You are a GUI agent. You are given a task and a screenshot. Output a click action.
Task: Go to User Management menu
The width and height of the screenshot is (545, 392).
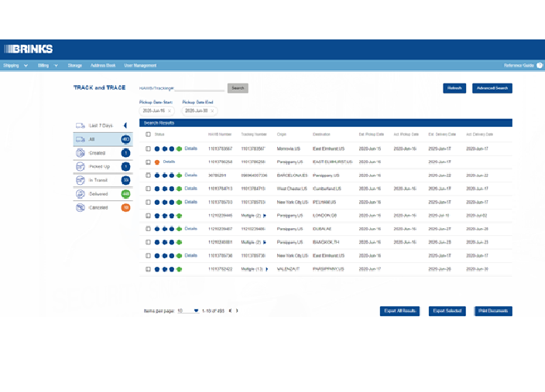coord(140,66)
